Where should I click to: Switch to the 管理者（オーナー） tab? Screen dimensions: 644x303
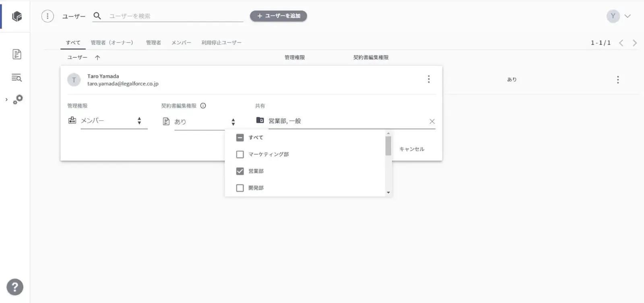point(112,43)
